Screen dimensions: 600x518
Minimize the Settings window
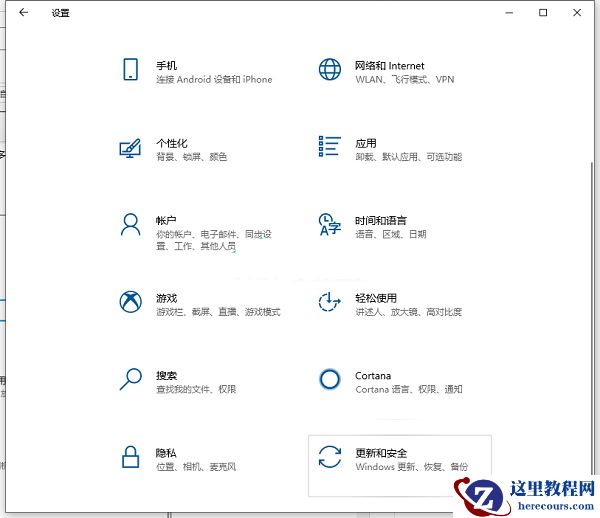(509, 13)
